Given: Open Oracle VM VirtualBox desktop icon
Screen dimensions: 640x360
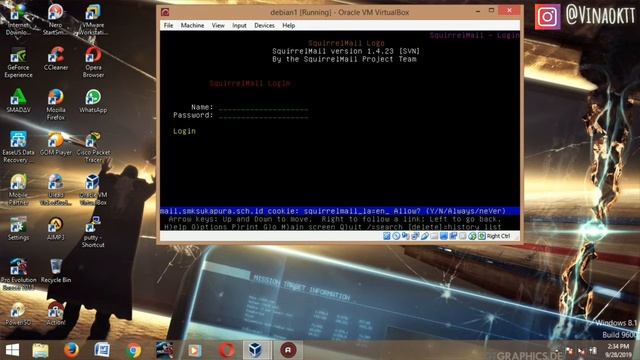Looking at the screenshot, I should tap(93, 189).
